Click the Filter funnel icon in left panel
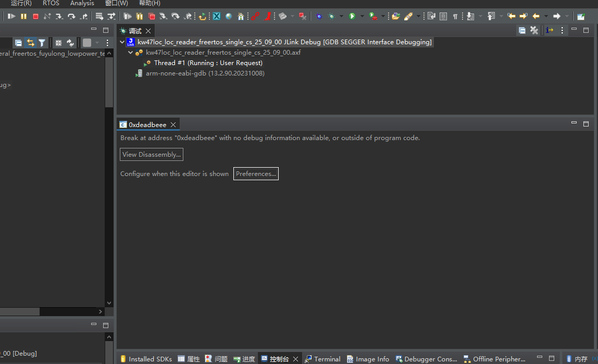 click(42, 43)
